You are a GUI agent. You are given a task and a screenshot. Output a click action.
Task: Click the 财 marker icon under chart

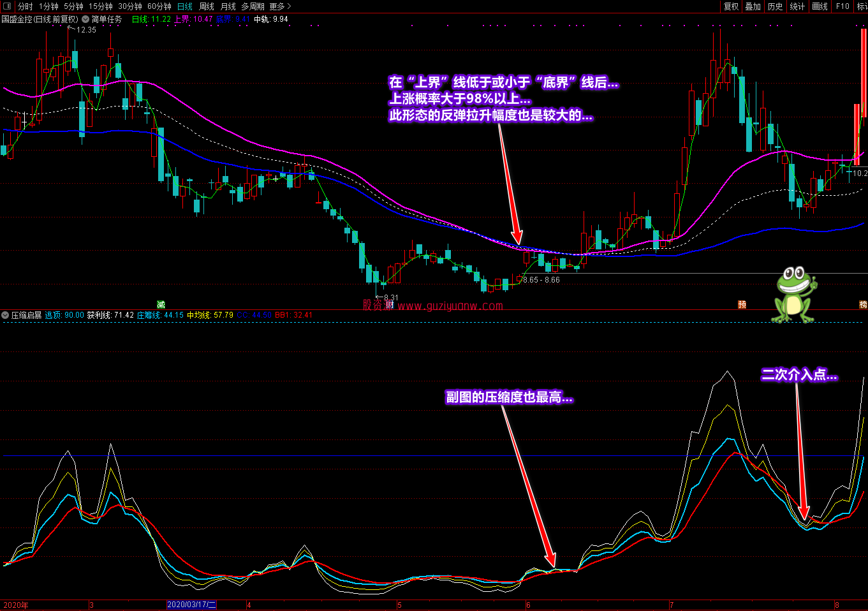pyautogui.click(x=390, y=305)
